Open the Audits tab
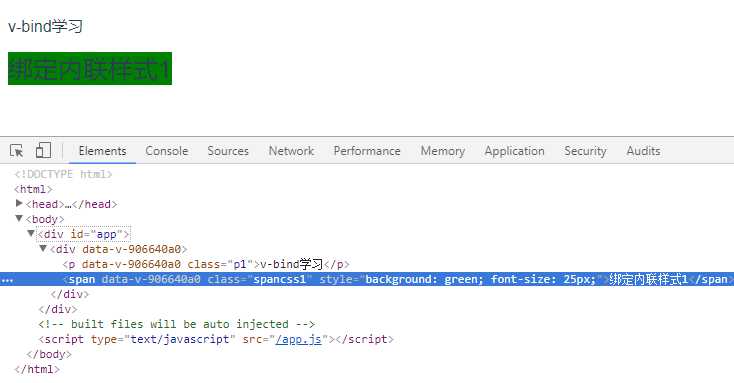Viewport: 734px width, 383px height. [643, 151]
